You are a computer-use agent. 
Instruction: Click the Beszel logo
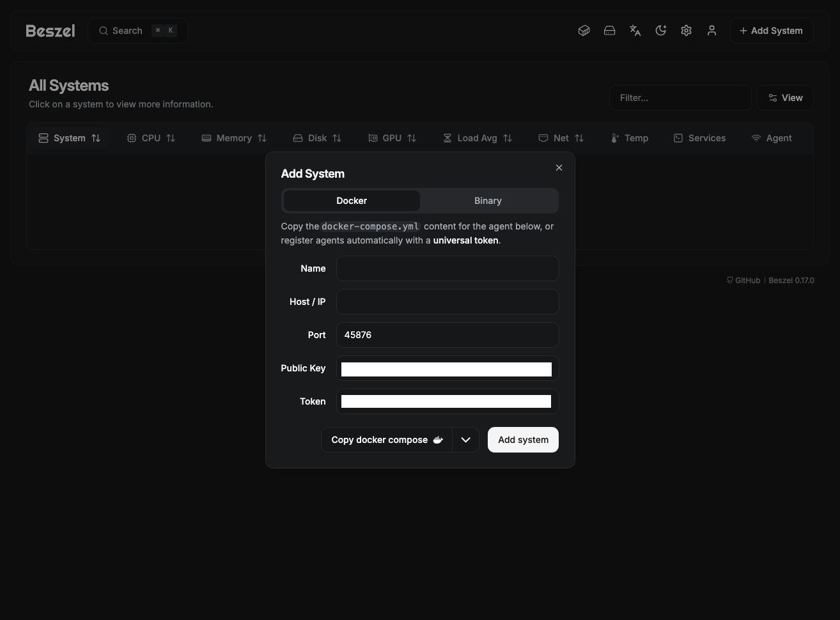click(x=51, y=31)
